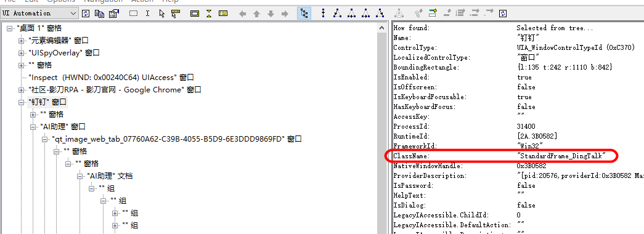
Task: Navigate to next sibling element icon
Action: click(365, 14)
